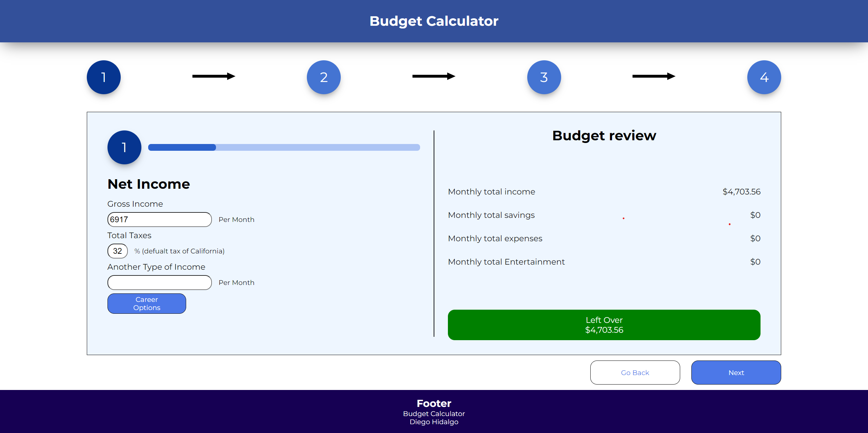
Task: Click the Another Type of Income label
Action: click(x=156, y=267)
